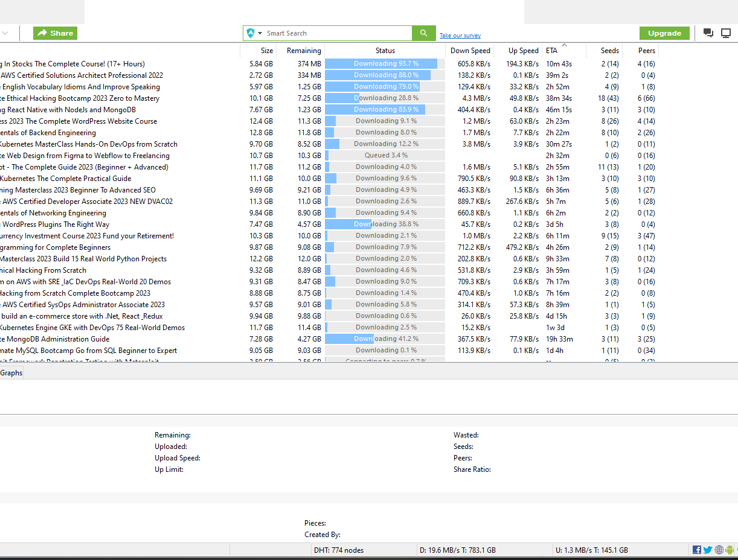Click the U: 1.3 MB/s upload status entry
The image size is (738, 560).
point(592,550)
